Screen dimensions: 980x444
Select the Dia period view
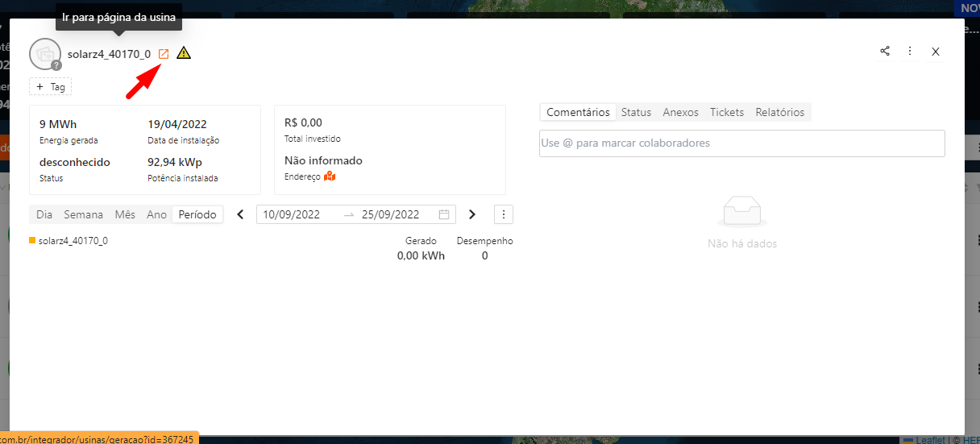click(44, 214)
